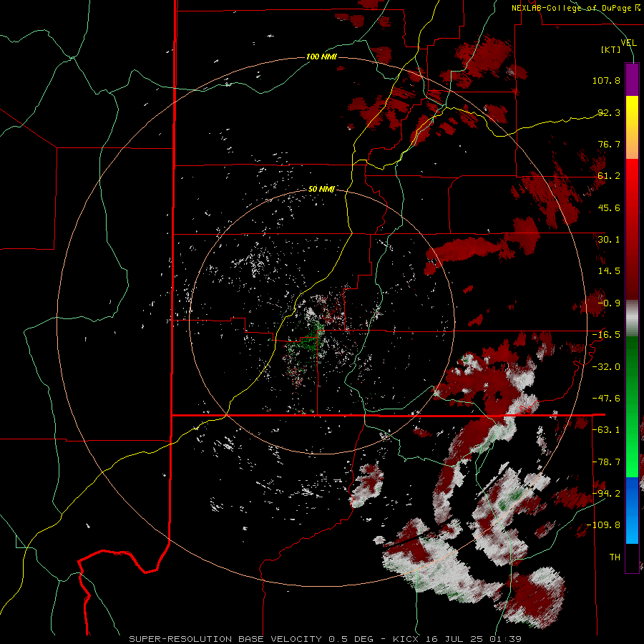Click the -32.0 velocity scale value
644x644 pixels.
(606, 367)
